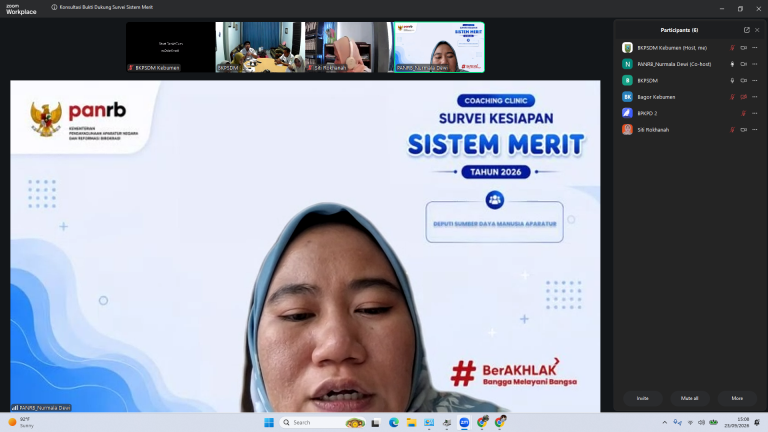Open more options for Bagor Kebumen

(755, 97)
